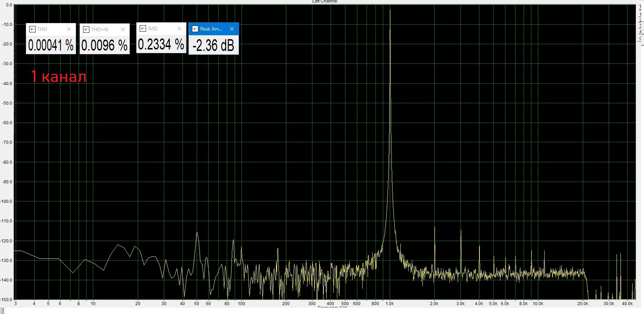Click the 5.0k frequency axis label
The height and width of the screenshot is (314, 644).
[x=493, y=304]
